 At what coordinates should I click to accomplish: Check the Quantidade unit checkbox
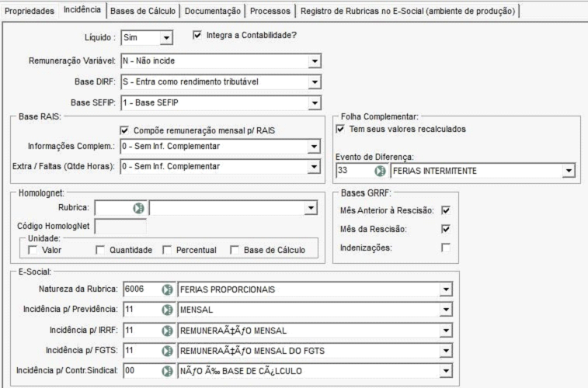[100, 250]
